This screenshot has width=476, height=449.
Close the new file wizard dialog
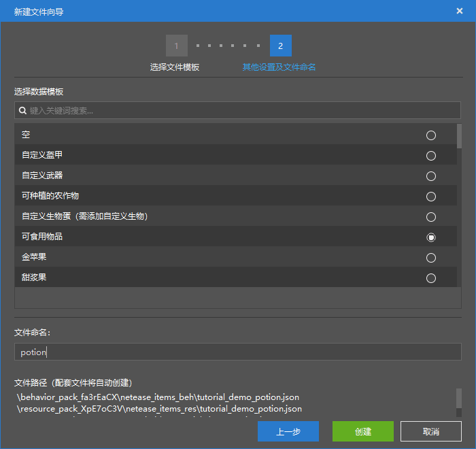click(x=460, y=11)
